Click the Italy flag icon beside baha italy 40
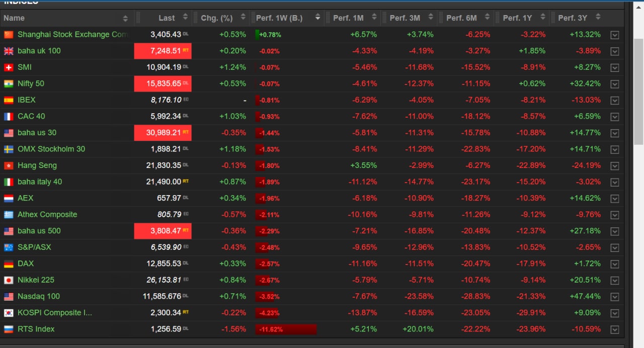 tap(9, 182)
